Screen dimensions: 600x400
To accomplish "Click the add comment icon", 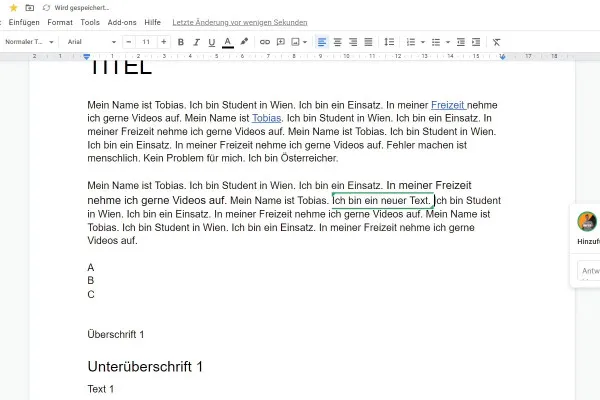I will (x=280, y=42).
